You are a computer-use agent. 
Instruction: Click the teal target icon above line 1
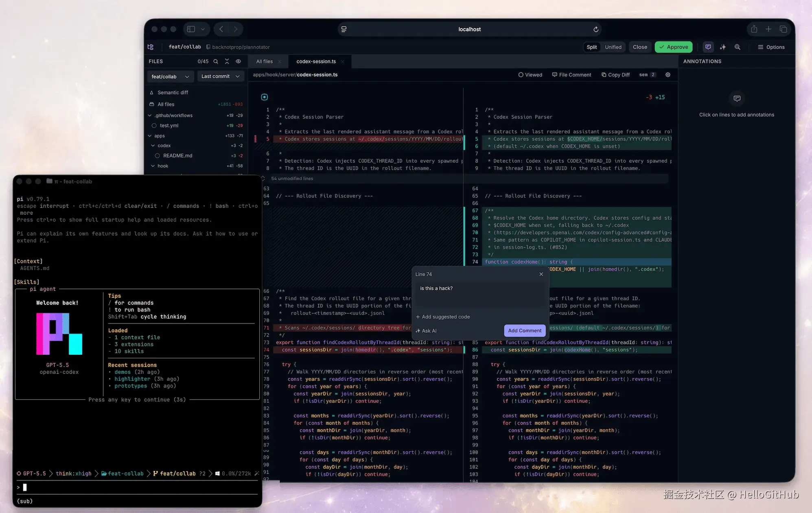[x=265, y=97]
